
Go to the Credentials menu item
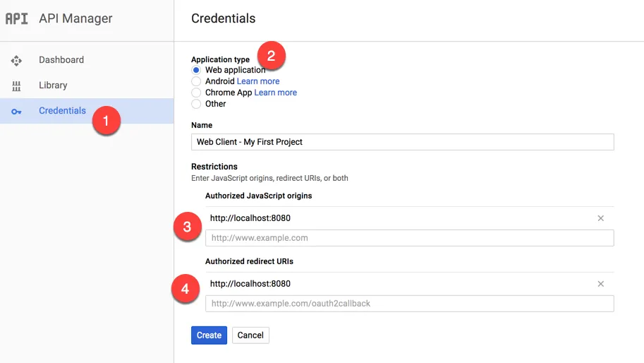[x=87, y=111]
